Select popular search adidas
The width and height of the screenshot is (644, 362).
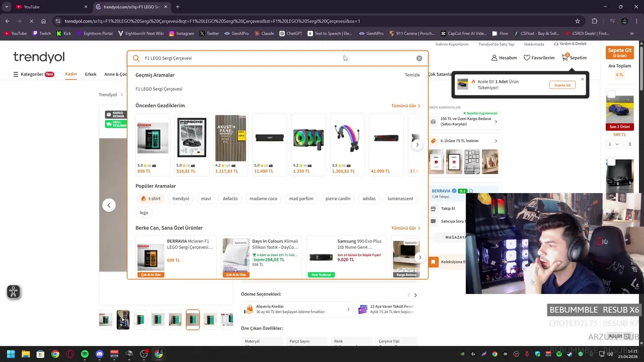coord(369,199)
